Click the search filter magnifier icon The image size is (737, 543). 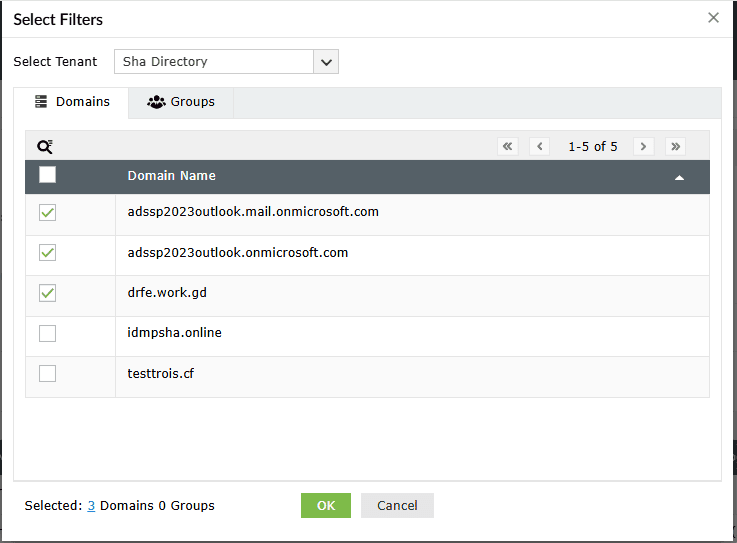(45, 147)
